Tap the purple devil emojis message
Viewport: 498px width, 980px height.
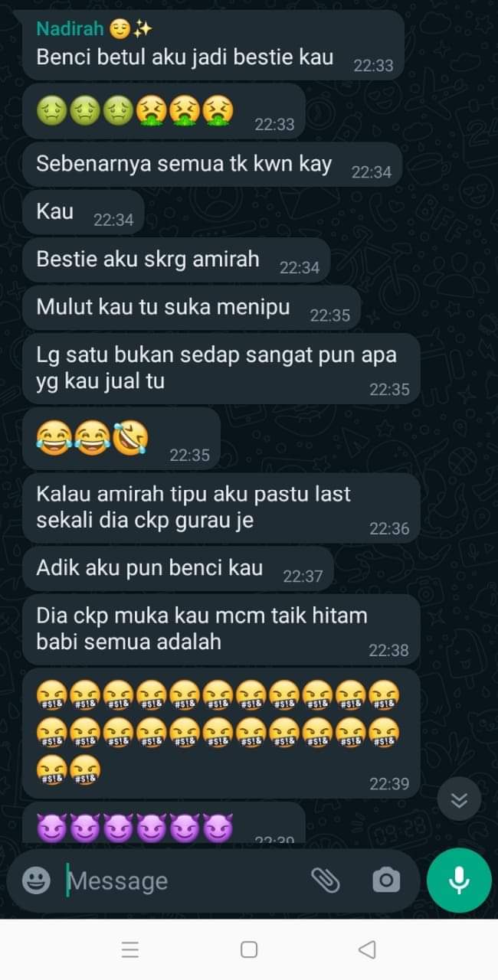[x=163, y=823]
